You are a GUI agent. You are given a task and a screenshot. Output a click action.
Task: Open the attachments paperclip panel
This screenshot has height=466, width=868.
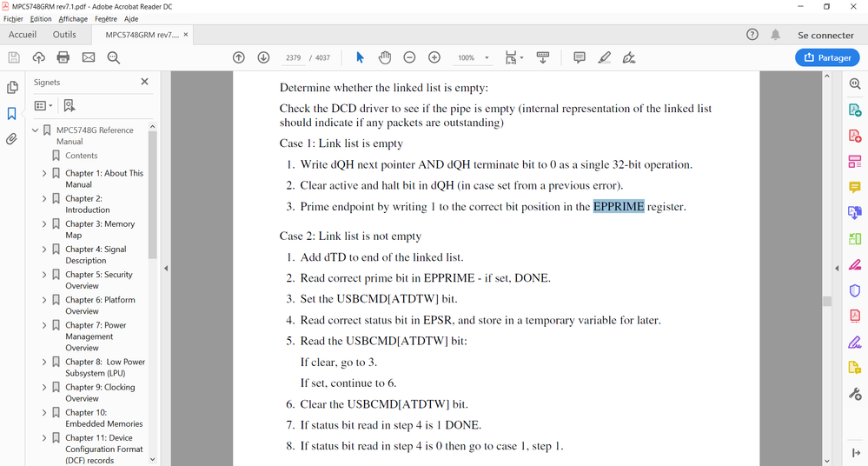[11, 139]
